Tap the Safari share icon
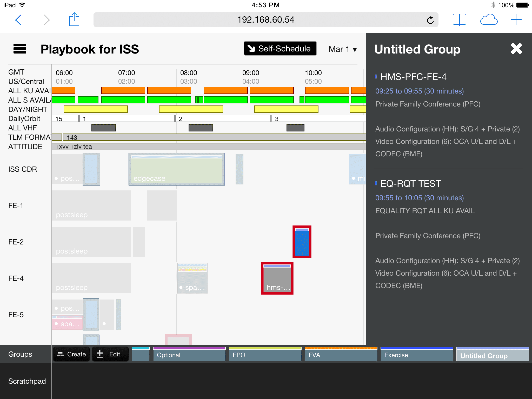 (x=74, y=20)
